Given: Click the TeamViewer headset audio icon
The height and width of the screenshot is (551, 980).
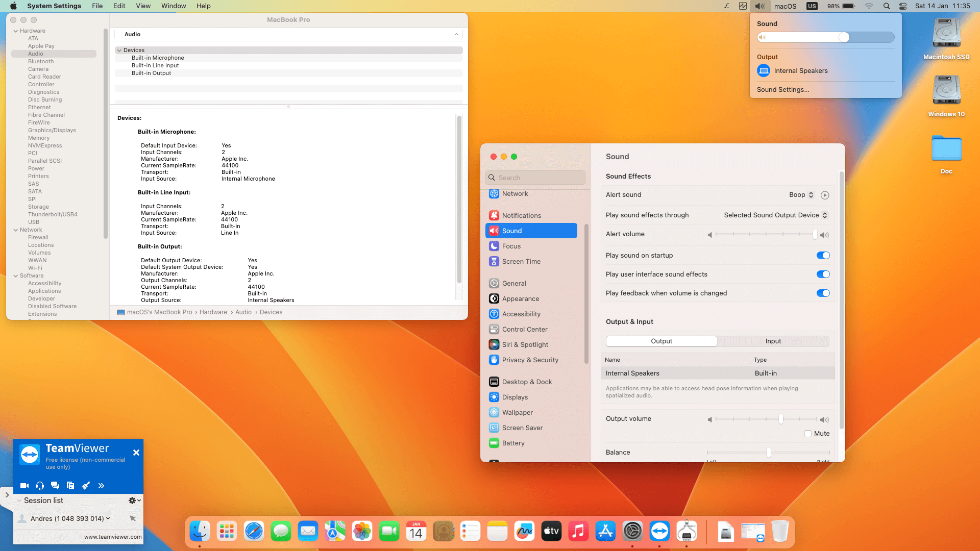Looking at the screenshot, I should pos(40,486).
